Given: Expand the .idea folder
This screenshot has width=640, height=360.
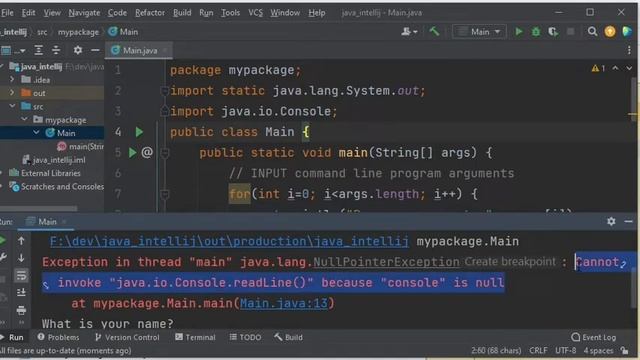Looking at the screenshot, I should coord(12,79).
